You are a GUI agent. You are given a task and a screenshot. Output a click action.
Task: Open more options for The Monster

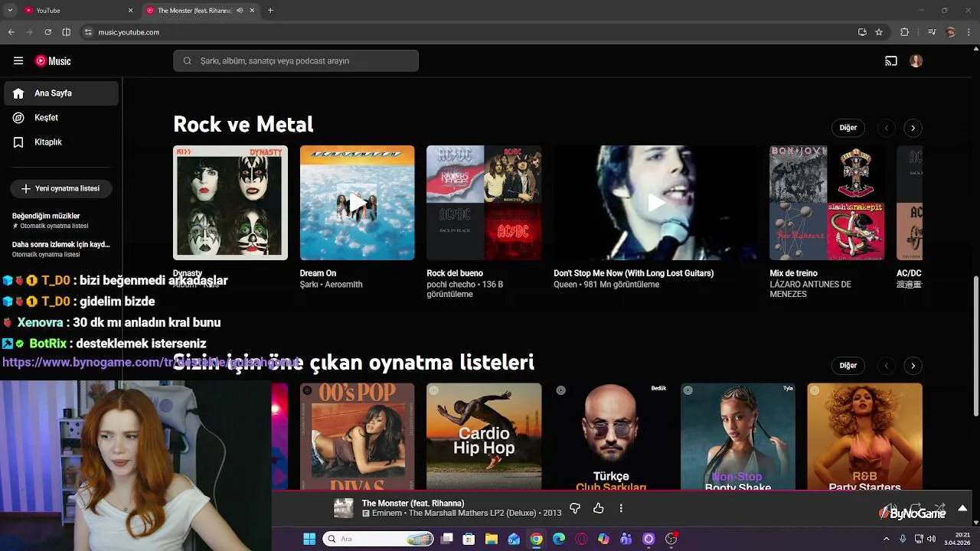[621, 508]
